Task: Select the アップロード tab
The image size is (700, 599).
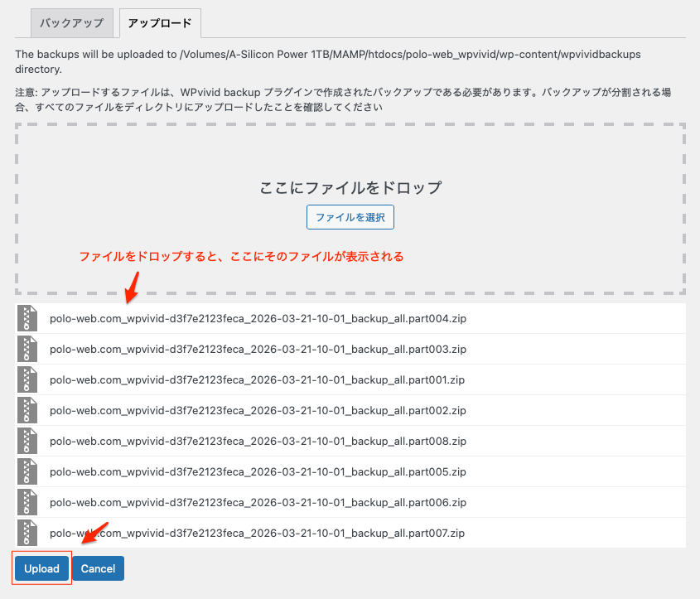Action: tap(160, 23)
